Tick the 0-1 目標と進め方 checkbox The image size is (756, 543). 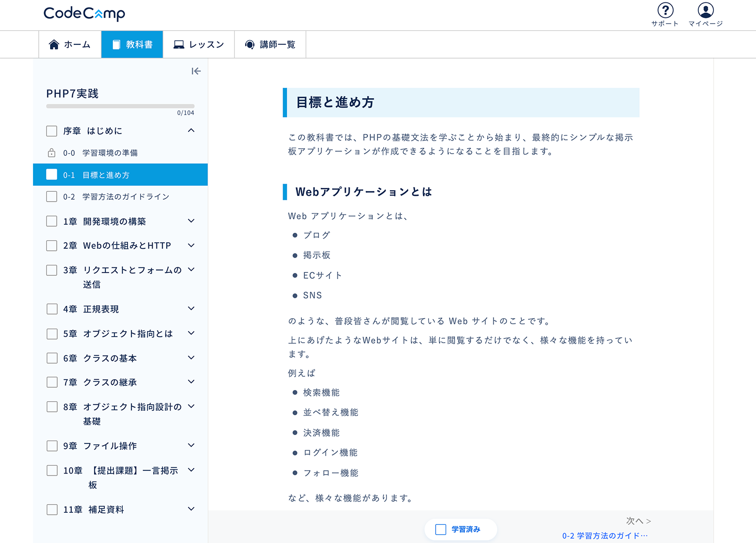tap(52, 175)
